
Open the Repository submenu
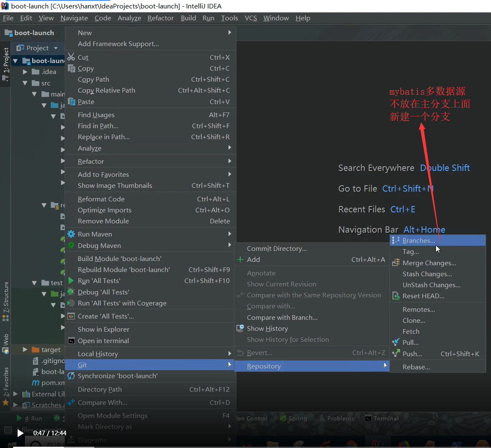point(312,366)
